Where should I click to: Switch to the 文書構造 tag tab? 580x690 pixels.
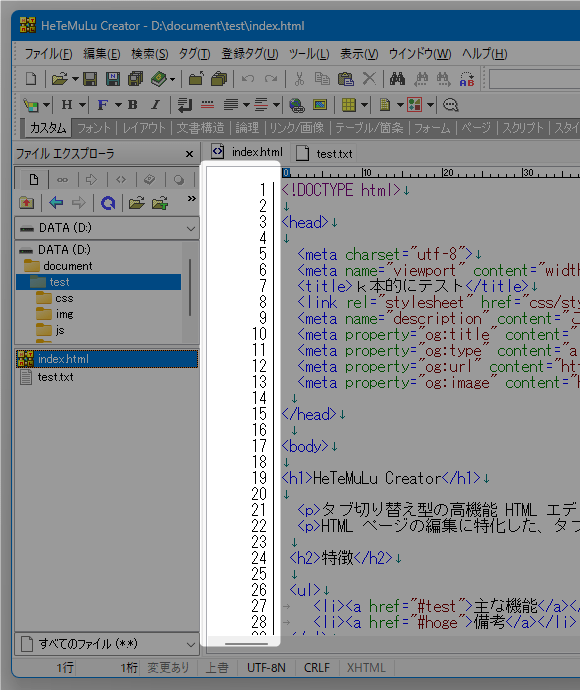[x=200, y=128]
